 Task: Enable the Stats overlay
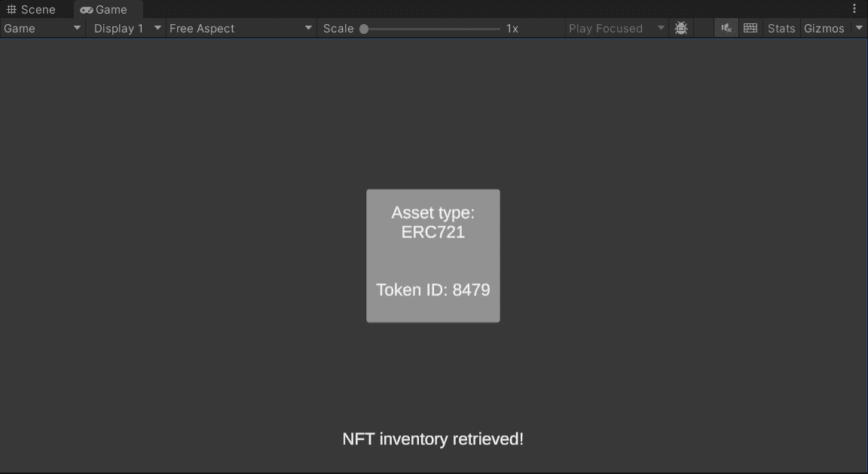[x=781, y=28]
